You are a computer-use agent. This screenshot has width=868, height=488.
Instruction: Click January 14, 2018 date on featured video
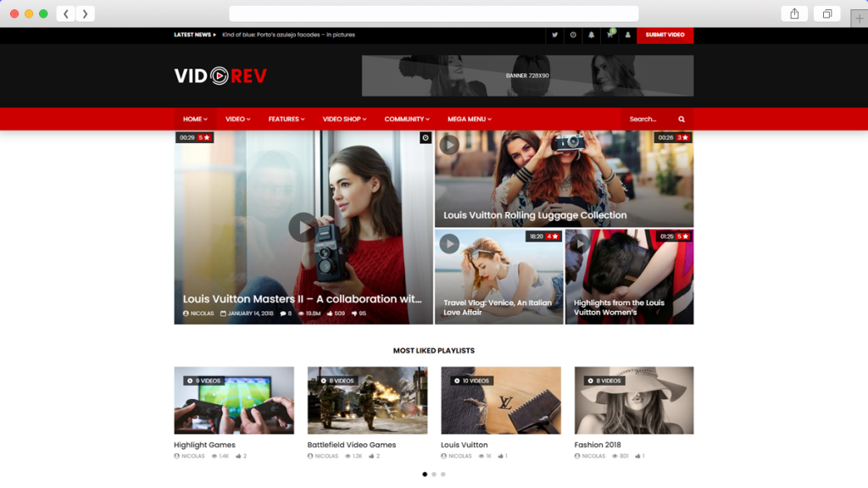pyautogui.click(x=247, y=313)
